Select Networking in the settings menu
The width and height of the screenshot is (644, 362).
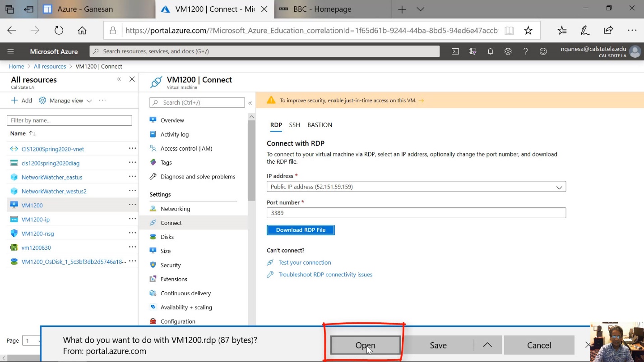[175, 209]
